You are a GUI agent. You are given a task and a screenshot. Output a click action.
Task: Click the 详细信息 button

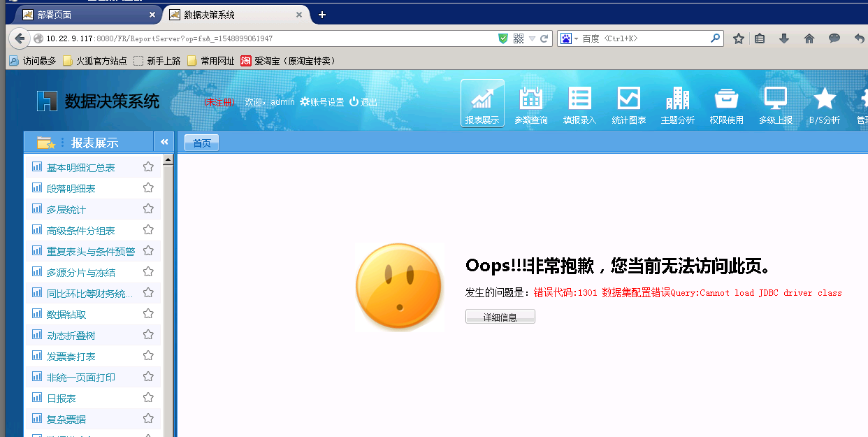coord(500,317)
